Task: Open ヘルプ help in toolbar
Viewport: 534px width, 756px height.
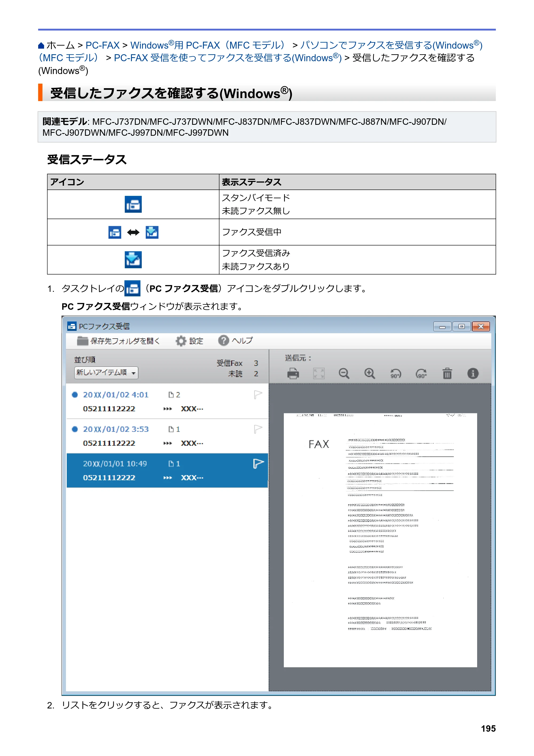Action: [x=235, y=340]
